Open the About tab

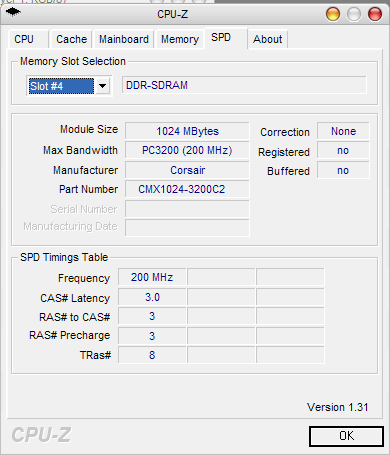coord(267,39)
